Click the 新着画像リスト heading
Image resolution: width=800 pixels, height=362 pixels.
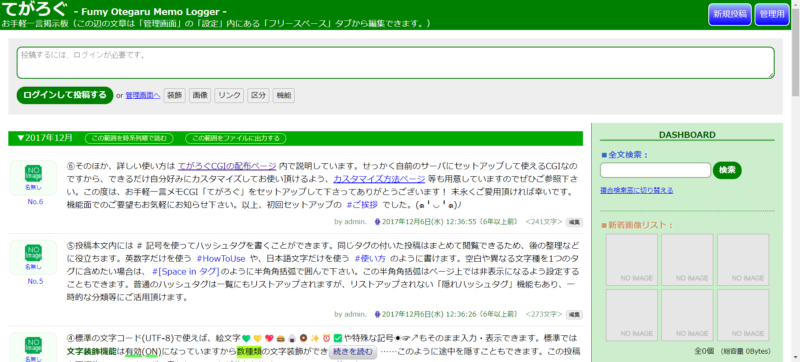point(637,225)
